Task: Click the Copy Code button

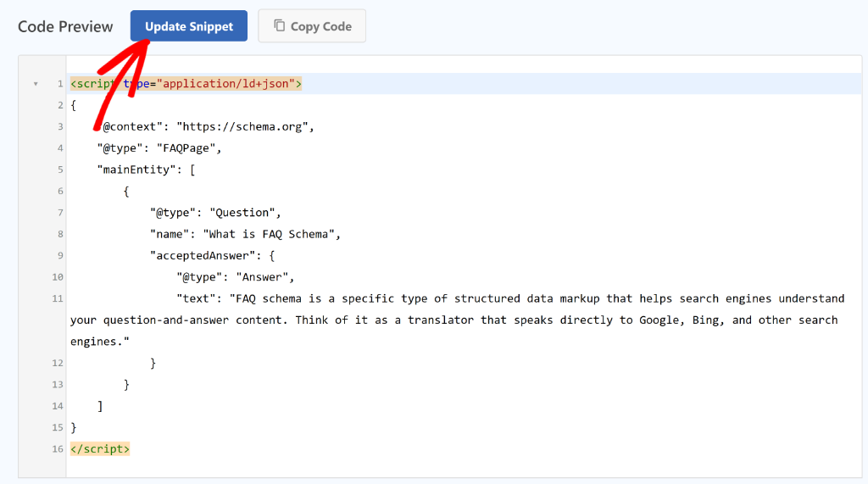Action: 312,26
